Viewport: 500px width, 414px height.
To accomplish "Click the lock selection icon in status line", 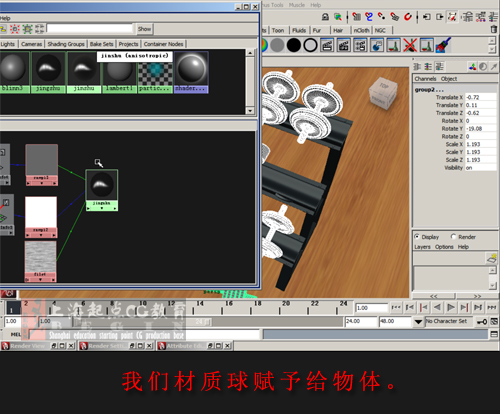I will point(325,17).
